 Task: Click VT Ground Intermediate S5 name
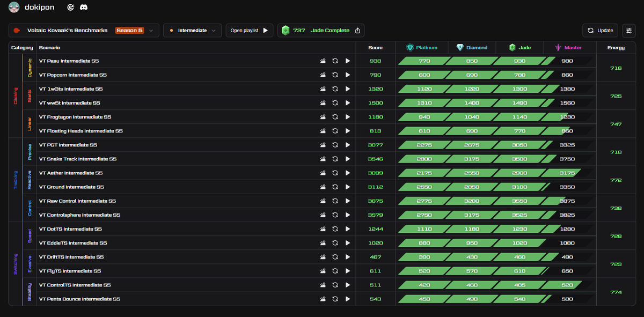(x=71, y=187)
